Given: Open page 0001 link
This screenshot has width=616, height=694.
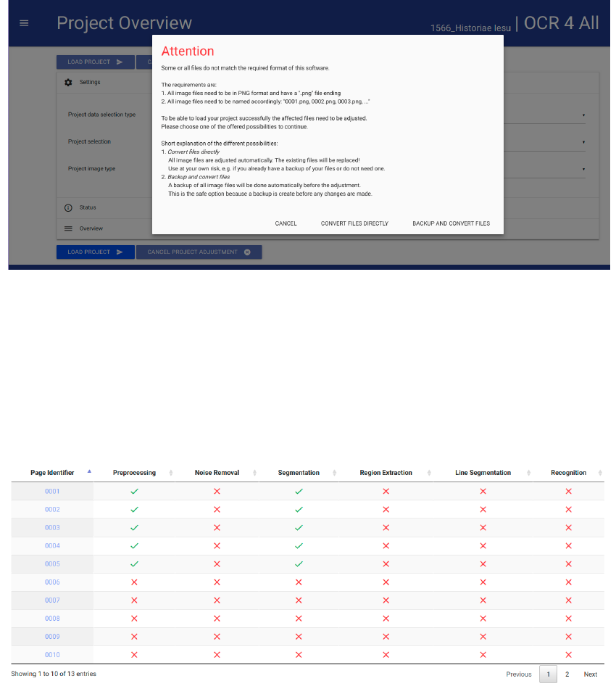Looking at the screenshot, I should (x=52, y=491).
